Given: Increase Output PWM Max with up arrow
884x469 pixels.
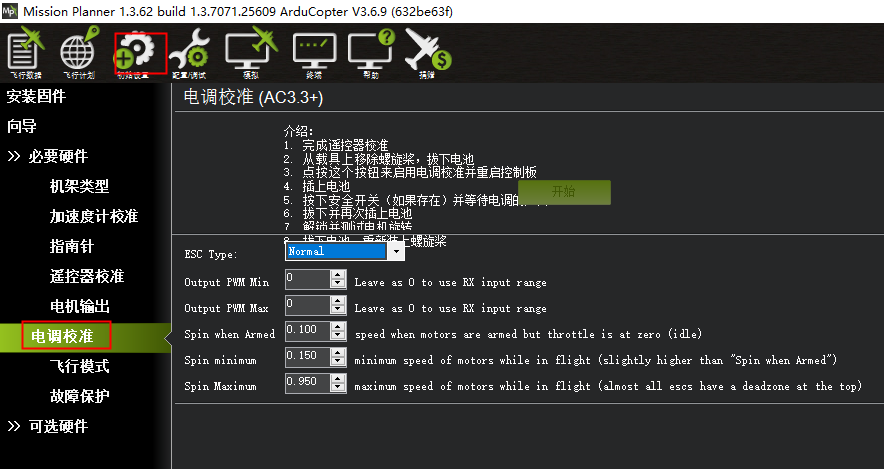Looking at the screenshot, I should (338, 300).
